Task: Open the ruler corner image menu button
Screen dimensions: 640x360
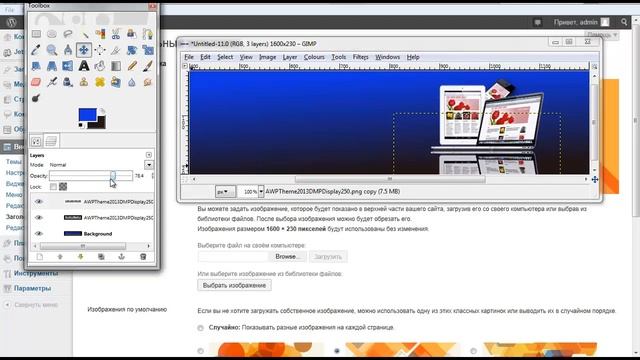Action: (185, 66)
